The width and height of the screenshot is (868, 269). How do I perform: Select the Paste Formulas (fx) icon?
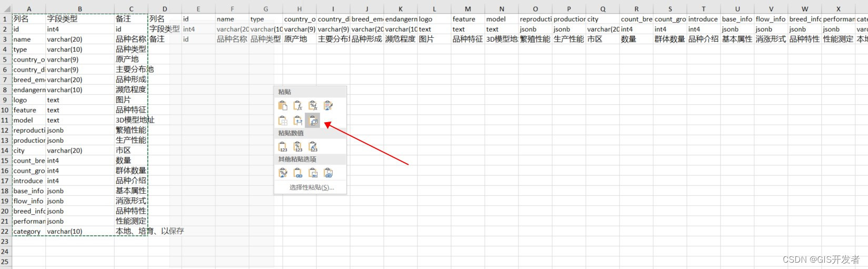[298, 106]
